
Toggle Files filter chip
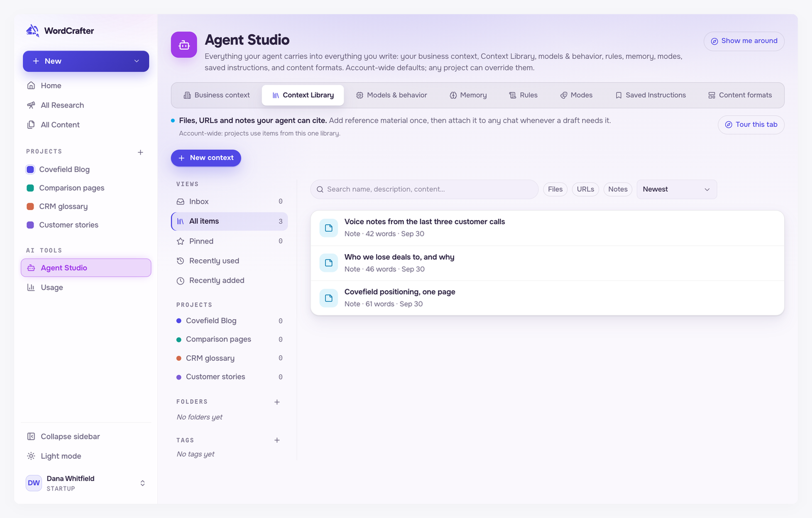point(555,189)
